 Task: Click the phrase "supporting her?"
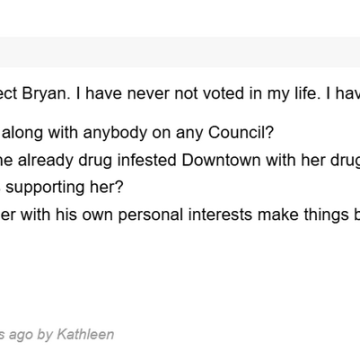pos(65,188)
